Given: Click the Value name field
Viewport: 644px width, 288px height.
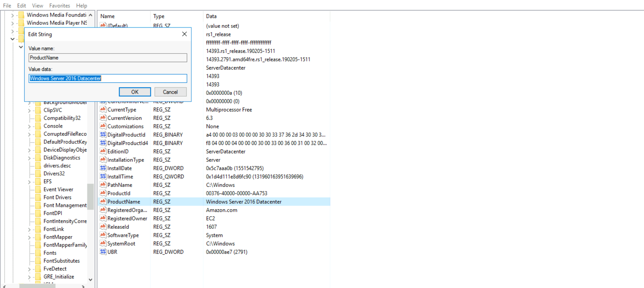Looking at the screenshot, I should pyautogui.click(x=108, y=58).
